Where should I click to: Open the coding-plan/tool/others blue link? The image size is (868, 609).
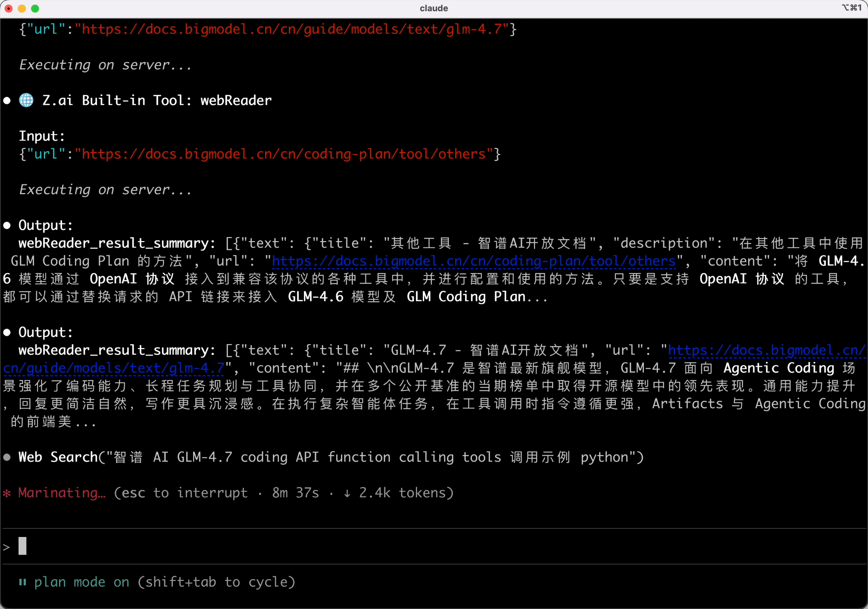tap(473, 261)
